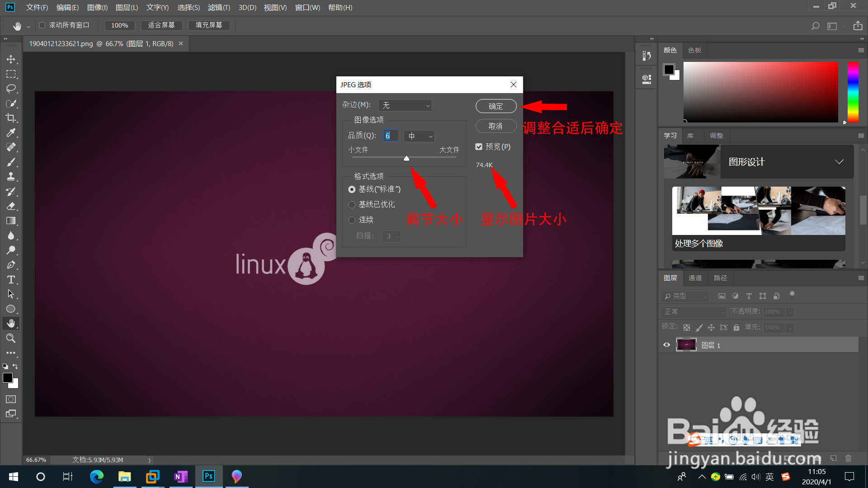Select the Clone Stamp tool
Image resolution: width=868 pixels, height=488 pixels.
click(x=11, y=177)
